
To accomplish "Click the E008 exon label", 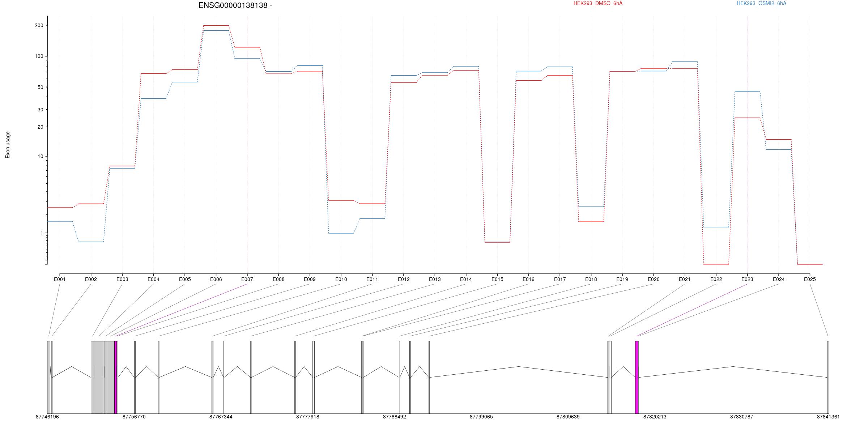I will pyautogui.click(x=278, y=279).
